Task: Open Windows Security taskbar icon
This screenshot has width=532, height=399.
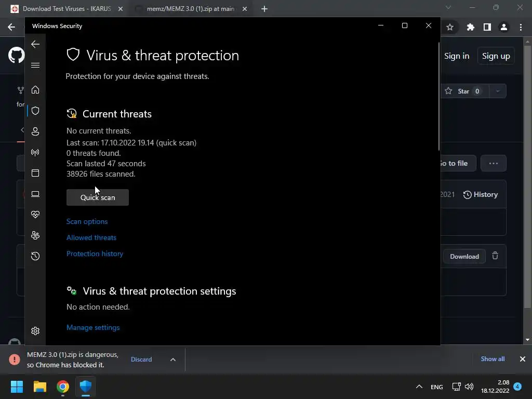Action: [x=86, y=387]
